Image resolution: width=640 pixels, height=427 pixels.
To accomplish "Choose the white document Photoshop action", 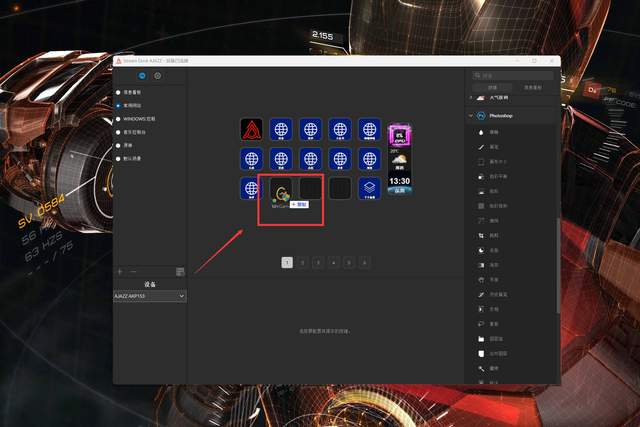I will pyautogui.click(x=481, y=354).
